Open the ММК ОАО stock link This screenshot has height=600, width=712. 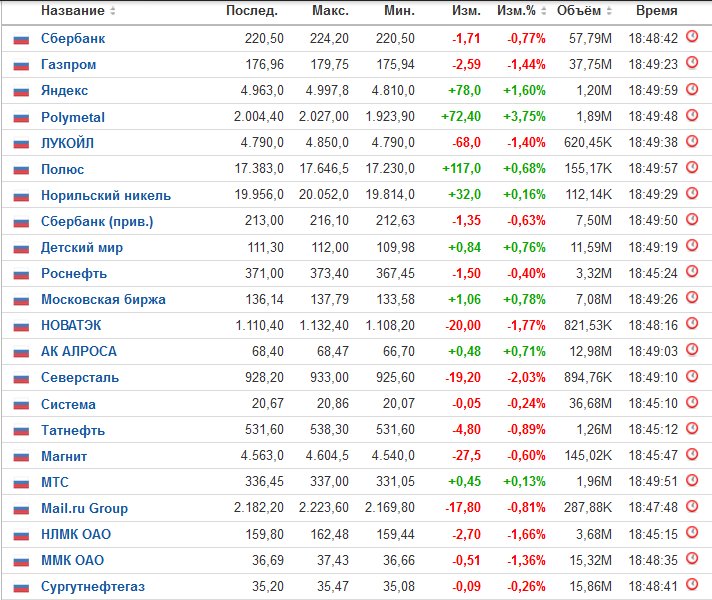(x=73, y=560)
